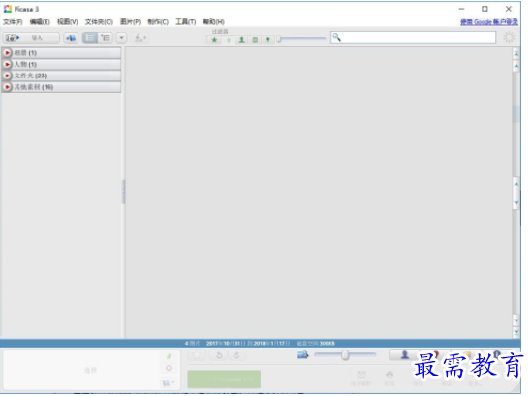
Task: Click the red circle clear icon in tray
Action: (x=169, y=368)
